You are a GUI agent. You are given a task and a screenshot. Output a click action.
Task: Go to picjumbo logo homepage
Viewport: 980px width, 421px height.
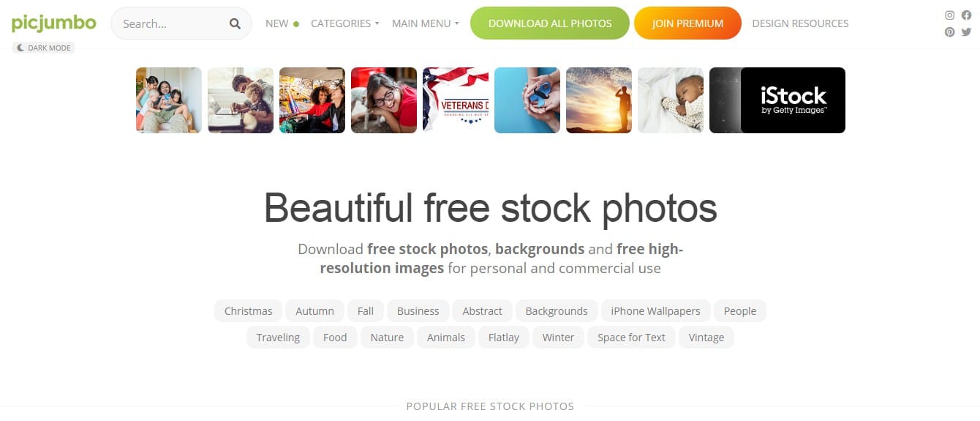coord(53,23)
